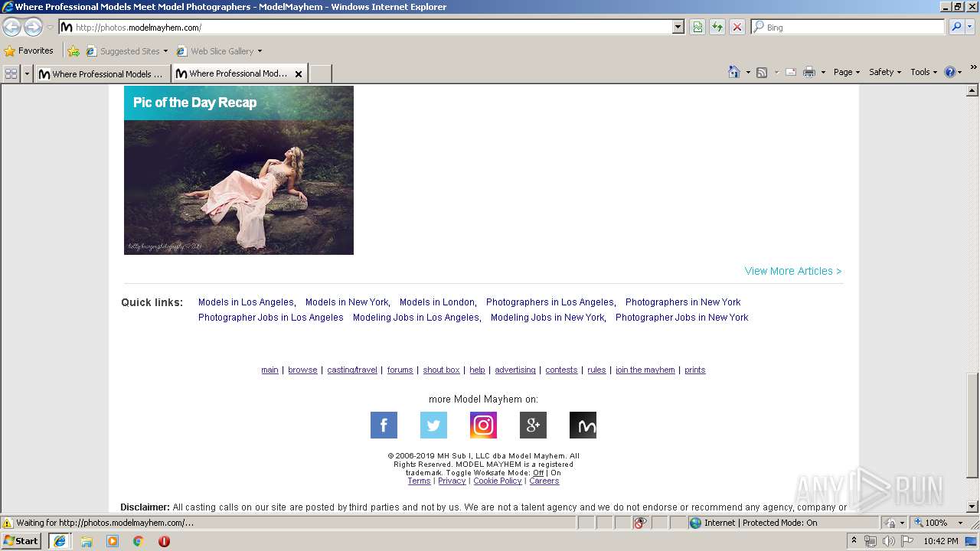Screen dimensions: 980x551
Task: Go back with the browser Back arrow
Action: [x=12, y=28]
